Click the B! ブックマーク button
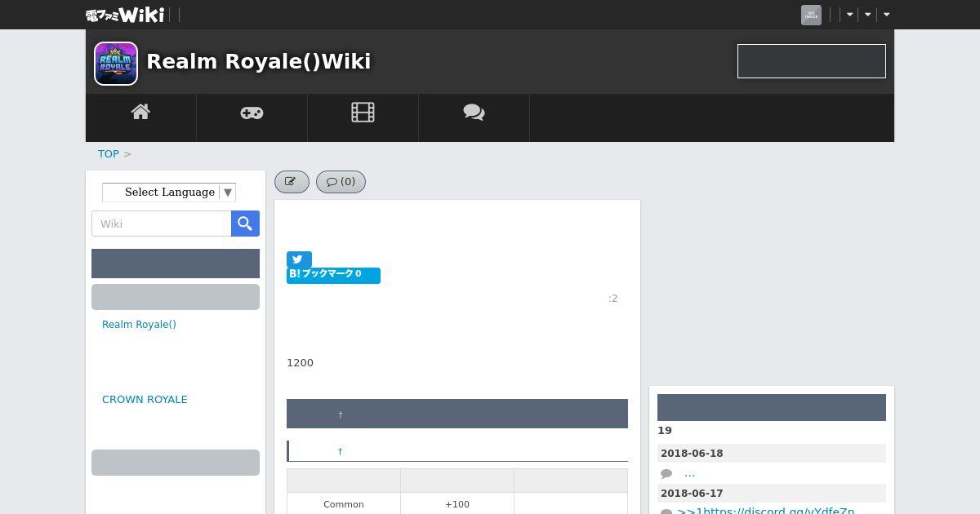The height and width of the screenshot is (514, 980). pyautogui.click(x=333, y=275)
